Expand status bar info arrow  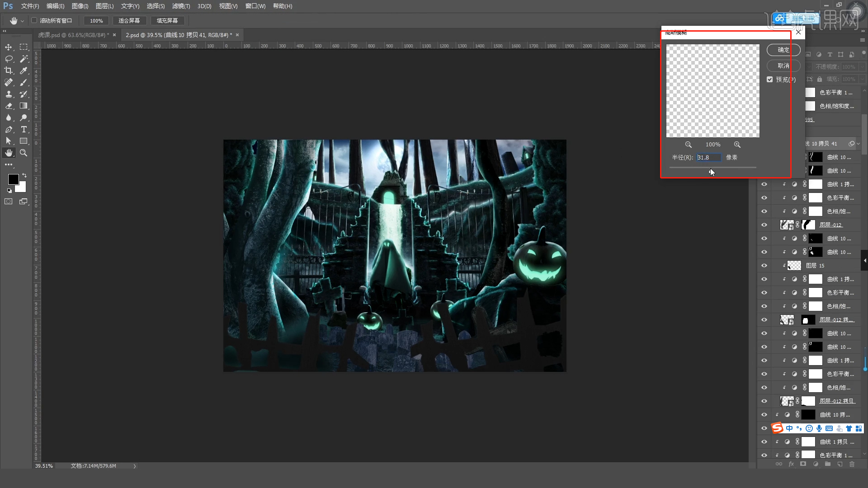coord(134,466)
